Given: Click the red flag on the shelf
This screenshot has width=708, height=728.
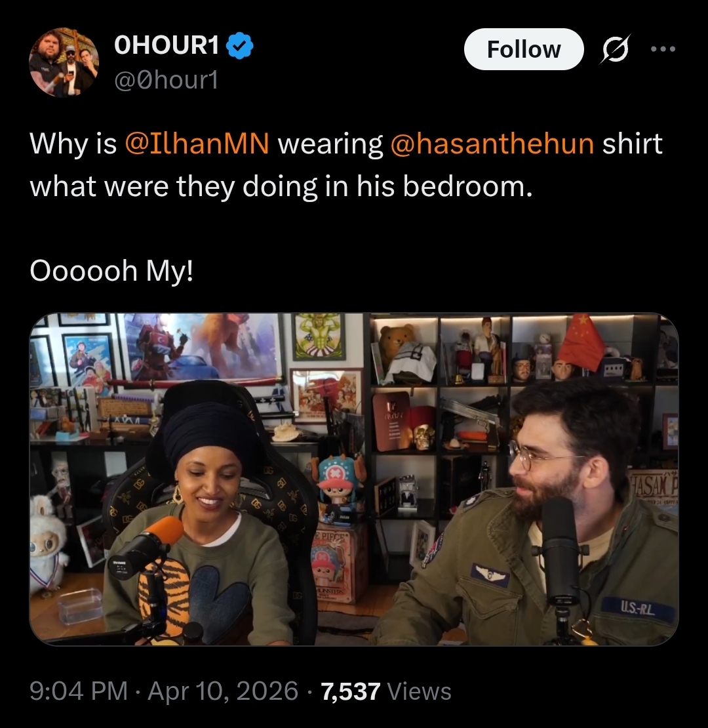Looking at the screenshot, I should 580,342.
